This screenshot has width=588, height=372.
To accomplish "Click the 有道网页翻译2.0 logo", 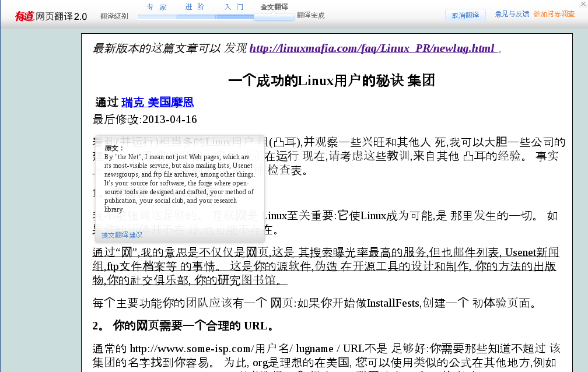I will 51,16.
